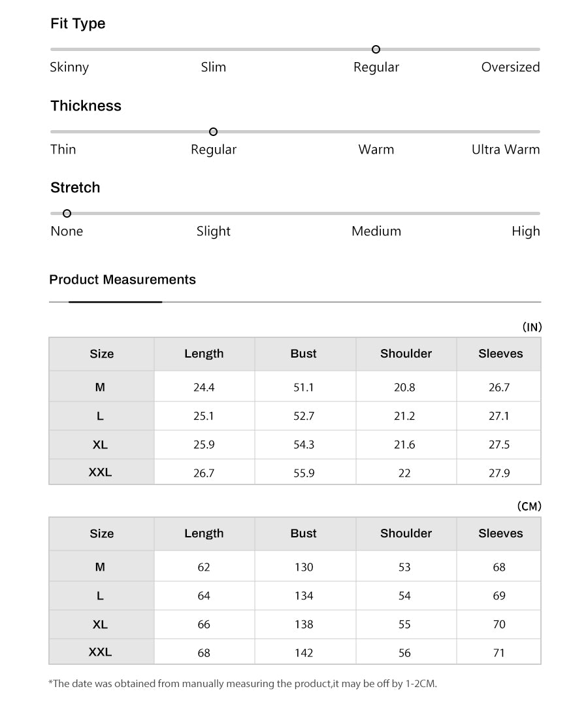The width and height of the screenshot is (588, 708).
Task: Click the (IN) unit label
Action: click(x=532, y=328)
